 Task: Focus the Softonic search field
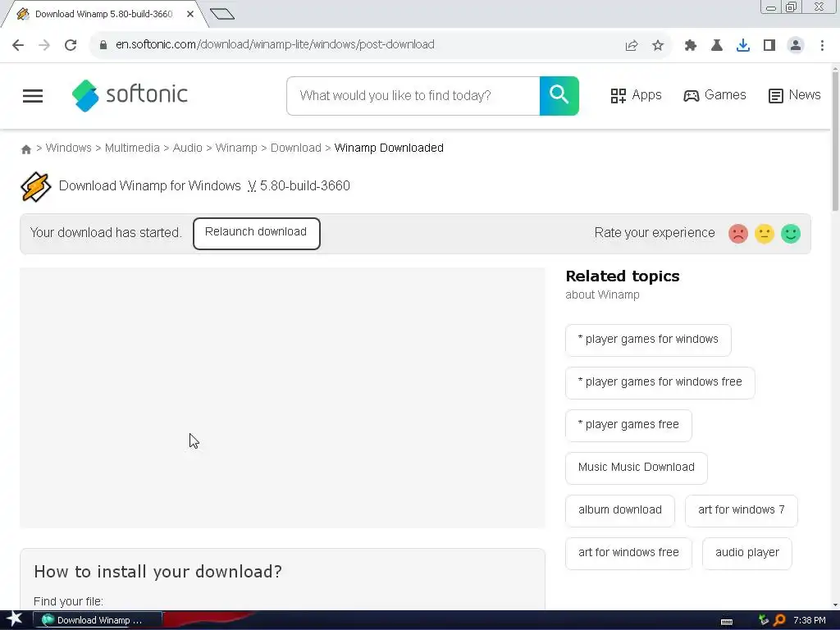(413, 96)
